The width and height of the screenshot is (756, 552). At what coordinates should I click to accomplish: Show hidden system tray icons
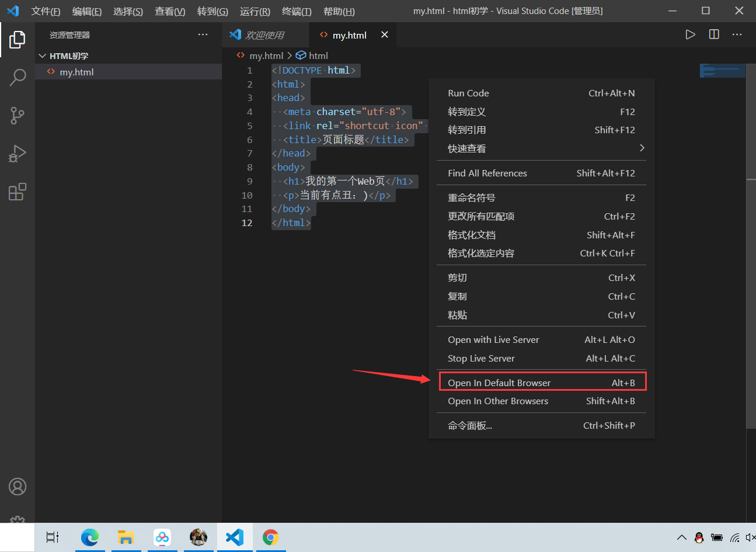pos(681,537)
